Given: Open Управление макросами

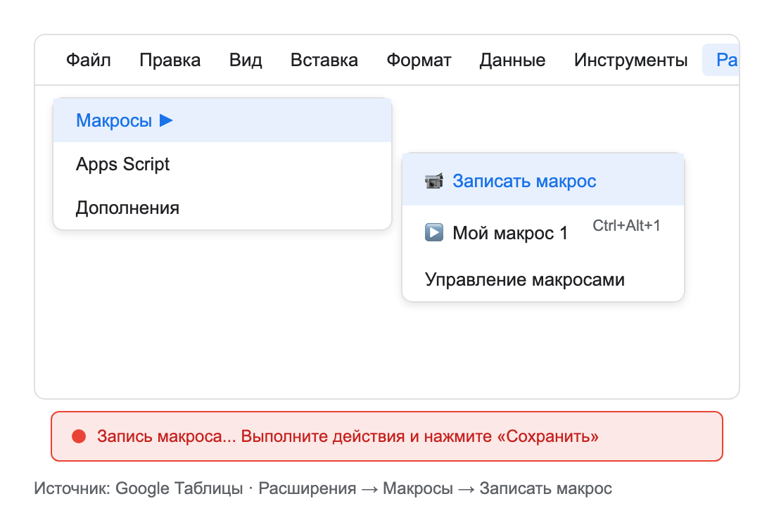Looking at the screenshot, I should (525, 279).
